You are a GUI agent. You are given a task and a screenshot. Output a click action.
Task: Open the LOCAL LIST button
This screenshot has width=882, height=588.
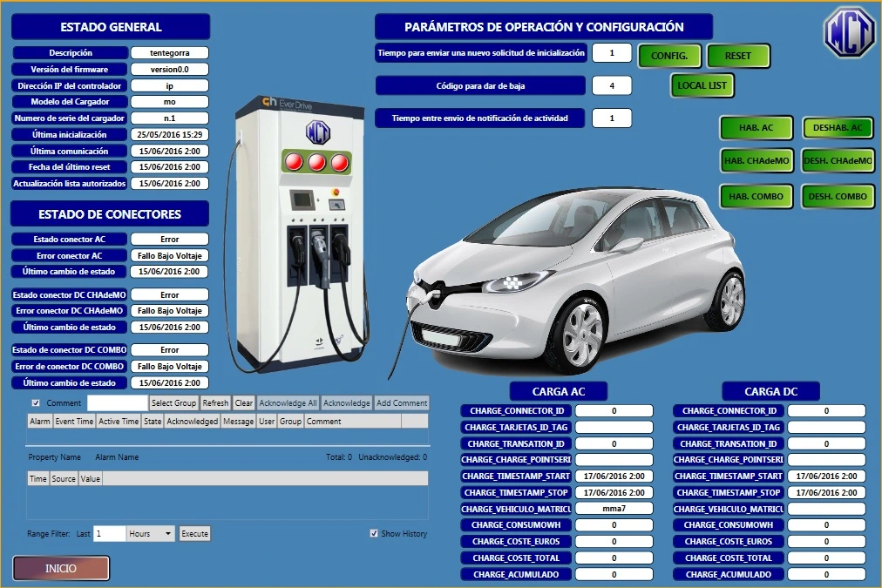(x=702, y=85)
